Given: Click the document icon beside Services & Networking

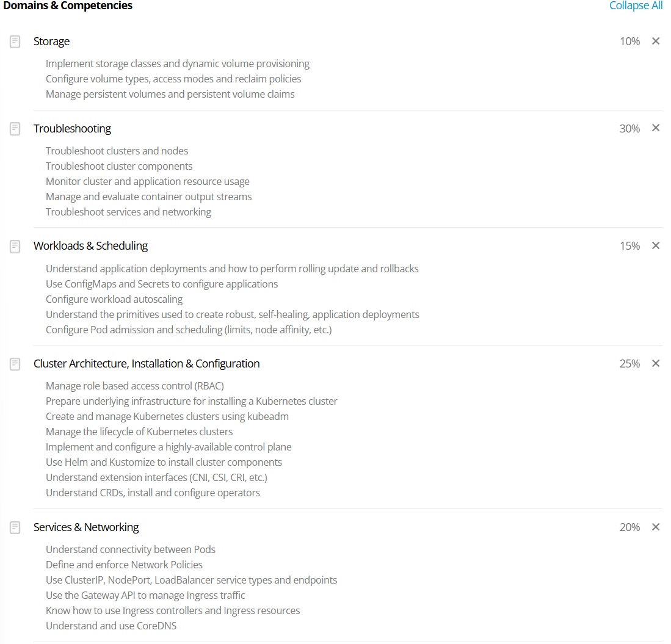Looking at the screenshot, I should pos(15,527).
